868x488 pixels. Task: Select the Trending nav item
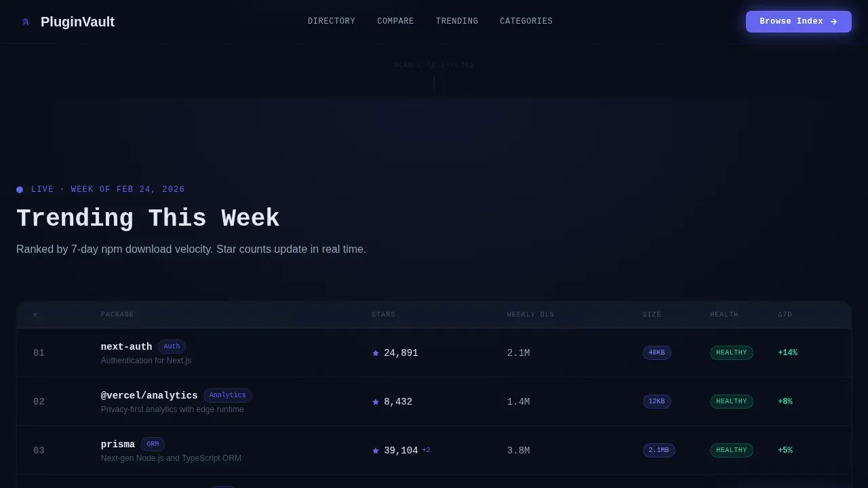pos(457,21)
